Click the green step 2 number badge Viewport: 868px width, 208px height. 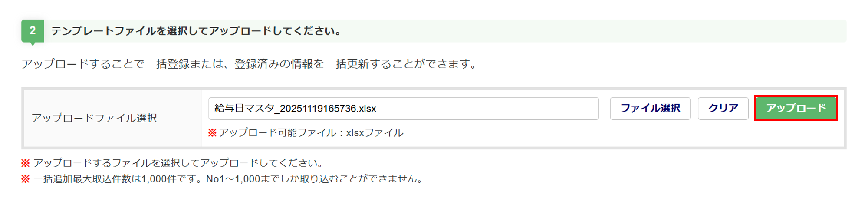(33, 31)
